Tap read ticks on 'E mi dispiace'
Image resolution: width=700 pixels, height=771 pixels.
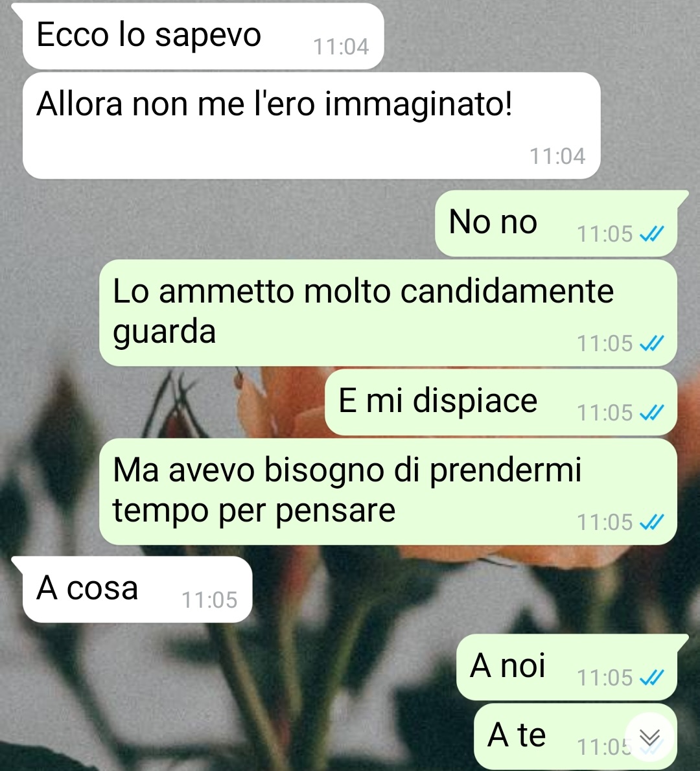[652, 413]
